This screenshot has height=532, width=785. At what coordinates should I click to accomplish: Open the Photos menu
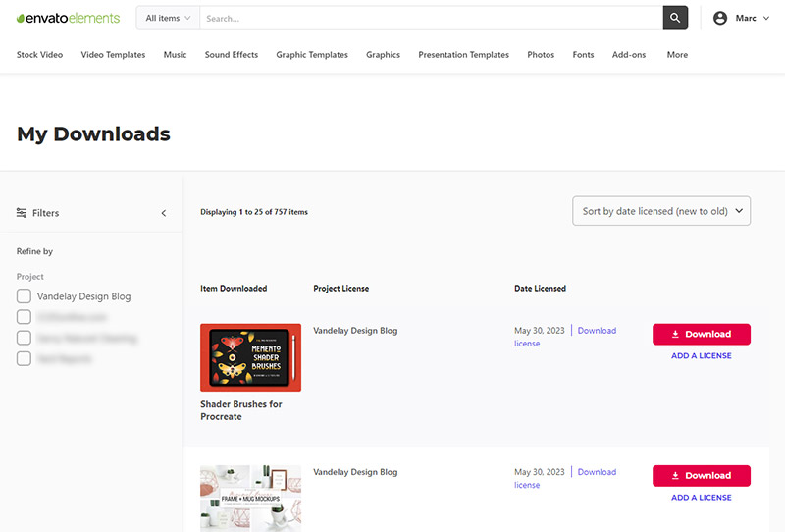(541, 55)
